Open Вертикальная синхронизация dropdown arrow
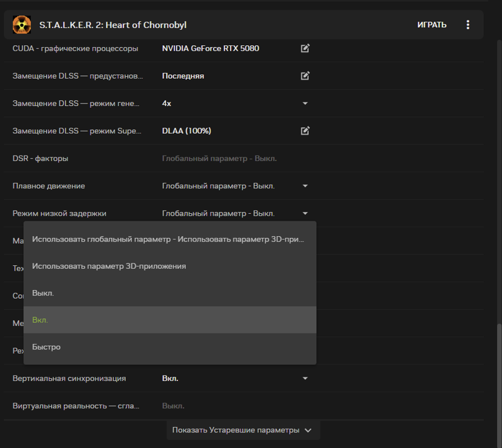This screenshot has height=448, width=502. coord(305,378)
